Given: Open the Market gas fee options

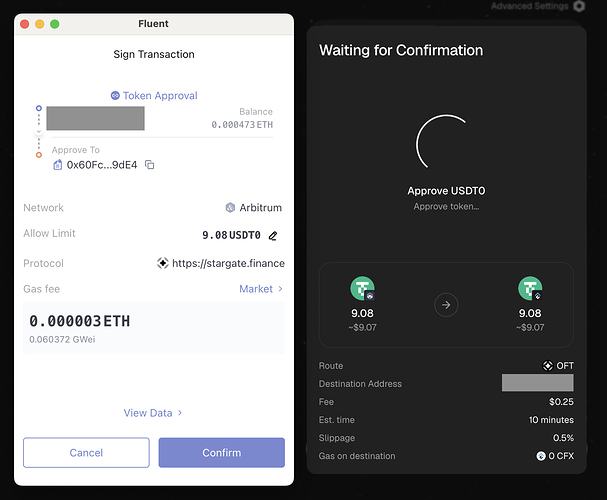Looking at the screenshot, I should click(261, 289).
